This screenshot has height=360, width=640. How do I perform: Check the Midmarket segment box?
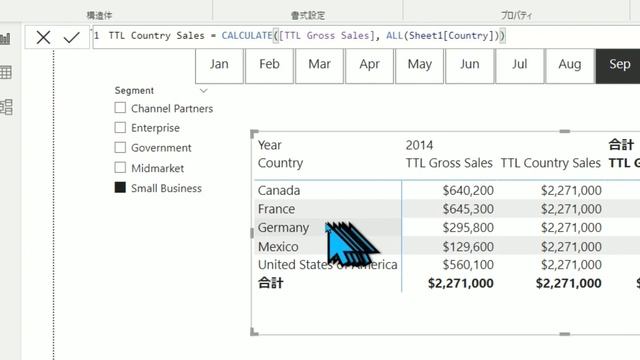120,167
